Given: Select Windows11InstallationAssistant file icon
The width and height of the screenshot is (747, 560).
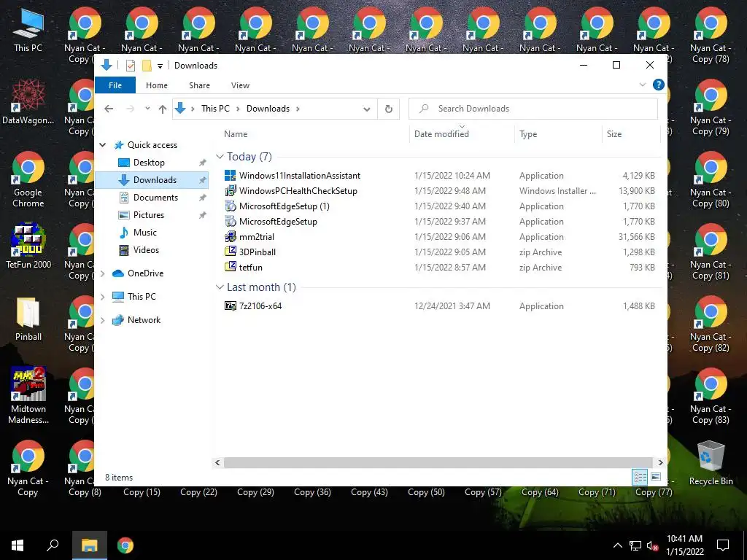Looking at the screenshot, I should [230, 176].
